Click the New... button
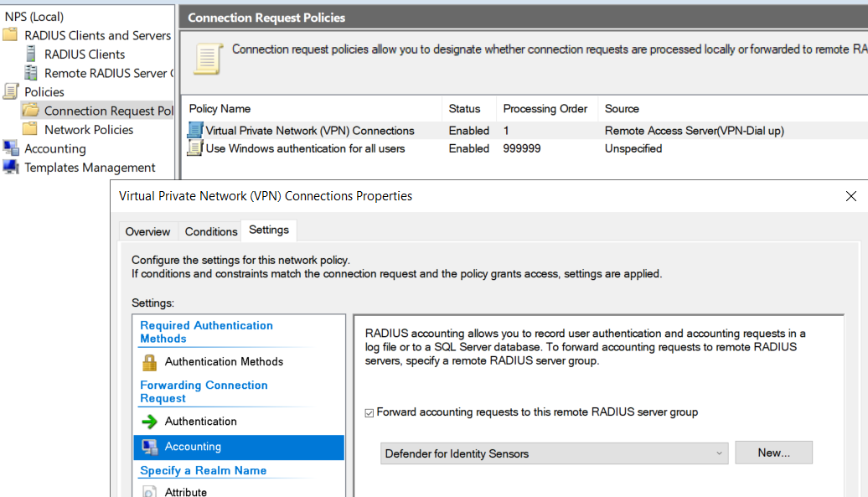The height and width of the screenshot is (497, 868). point(773,453)
